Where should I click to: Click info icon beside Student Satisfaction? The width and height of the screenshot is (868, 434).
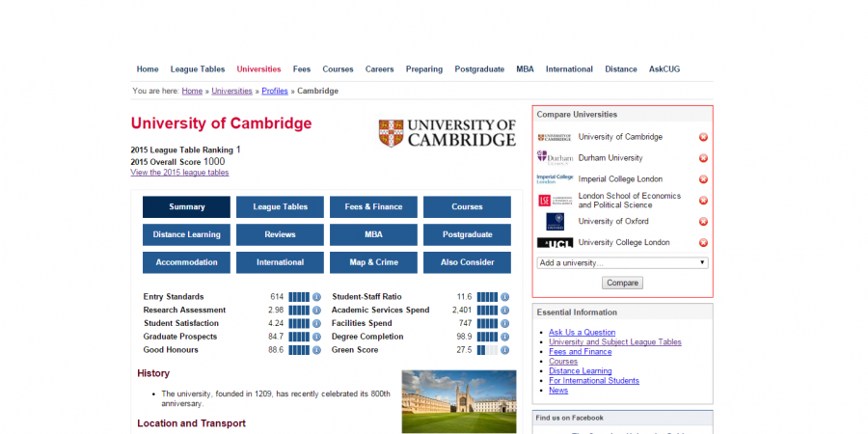click(x=316, y=323)
